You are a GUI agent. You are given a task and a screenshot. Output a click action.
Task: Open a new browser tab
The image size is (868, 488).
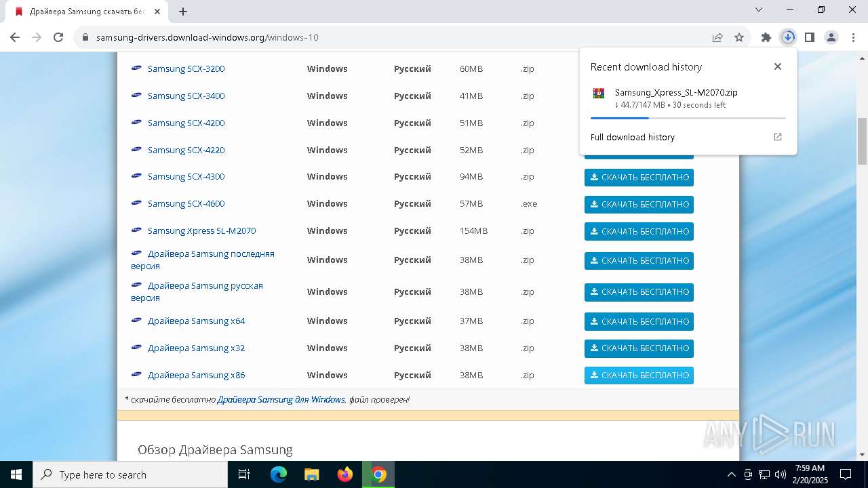183,12
